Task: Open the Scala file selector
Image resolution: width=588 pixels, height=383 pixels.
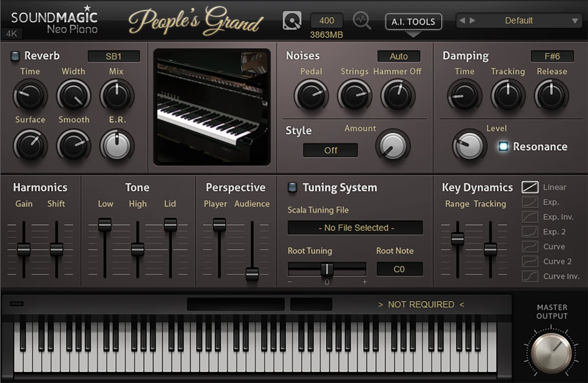Action: [355, 228]
